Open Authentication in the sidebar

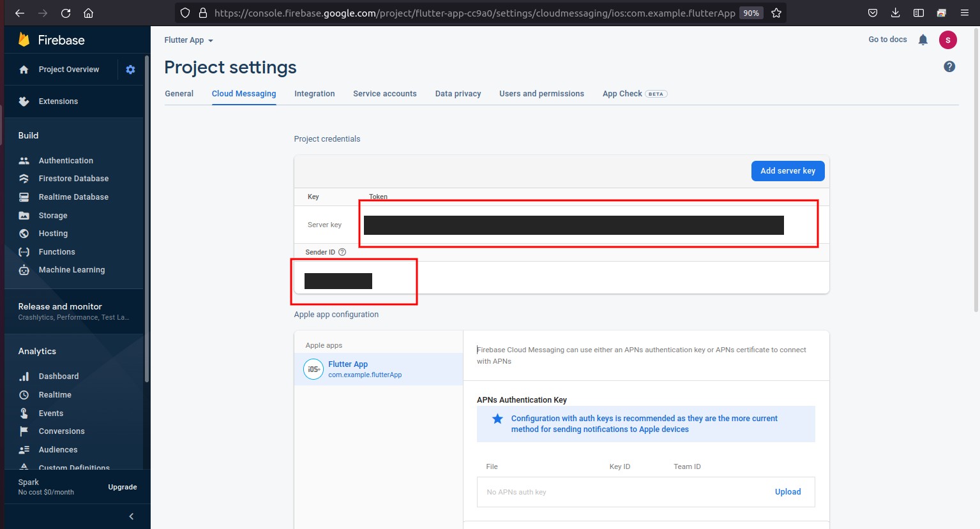[66, 161]
